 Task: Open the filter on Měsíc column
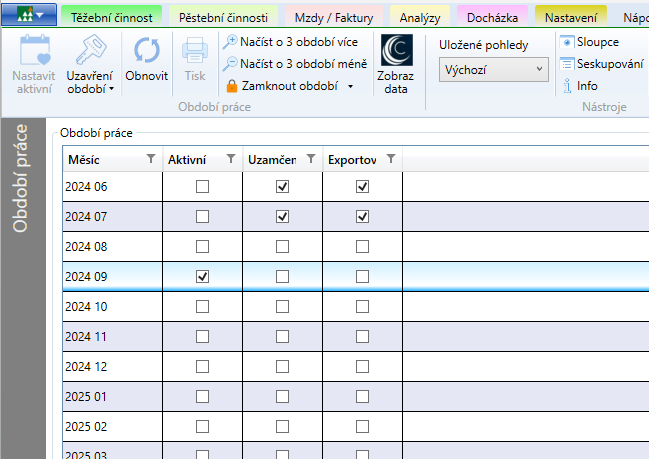click(150, 159)
